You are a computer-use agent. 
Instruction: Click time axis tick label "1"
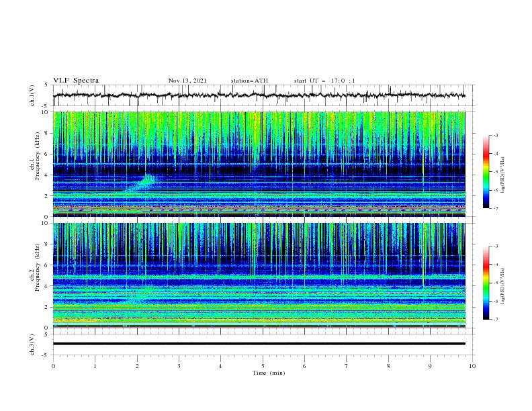(95, 366)
